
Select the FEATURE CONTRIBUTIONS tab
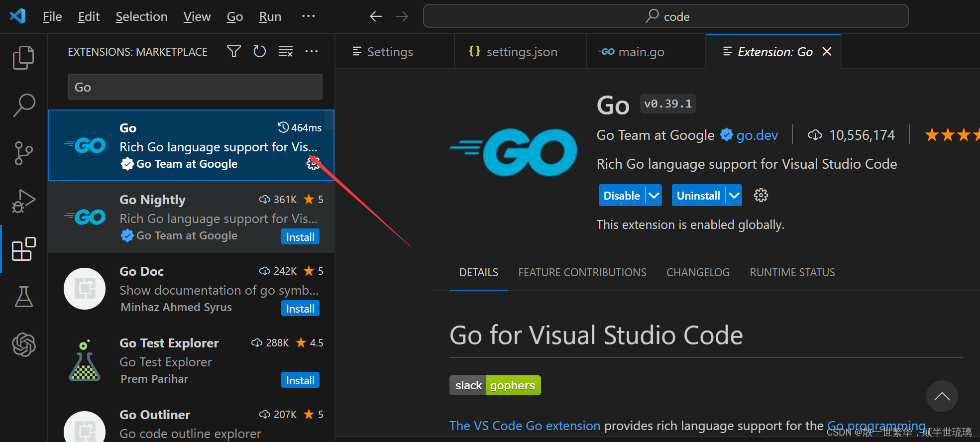click(582, 272)
